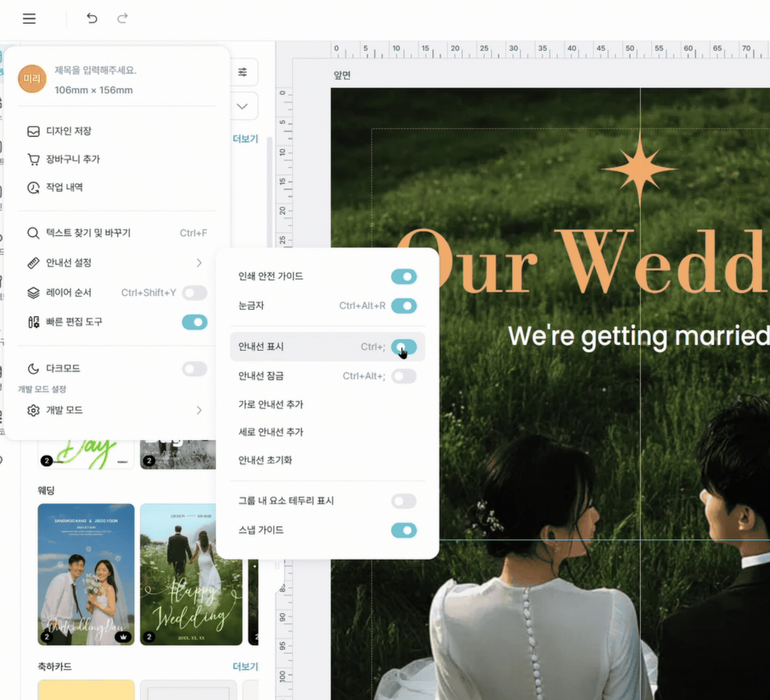Toggle the 다크모드 switch
This screenshot has height=700, width=770.
click(194, 369)
